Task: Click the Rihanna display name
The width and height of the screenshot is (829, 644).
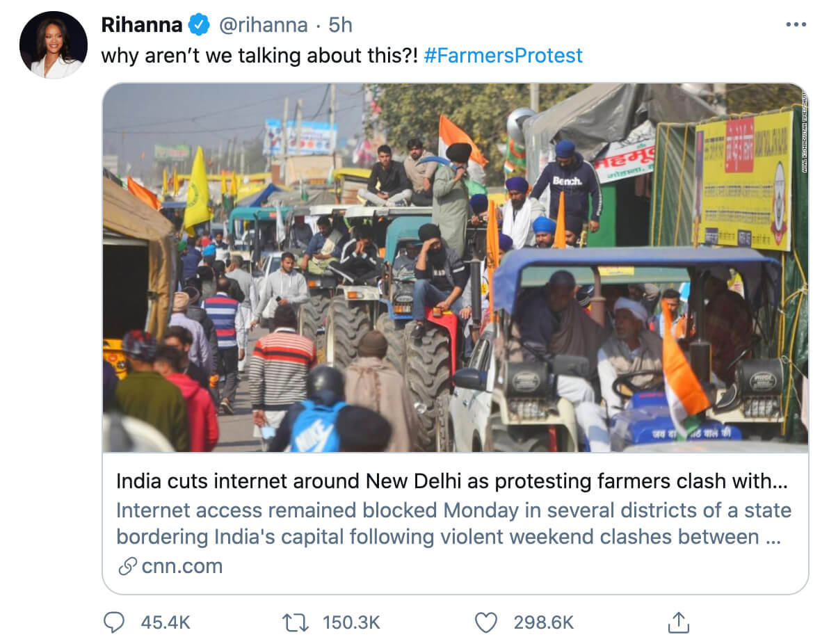Action: pyautogui.click(x=142, y=25)
